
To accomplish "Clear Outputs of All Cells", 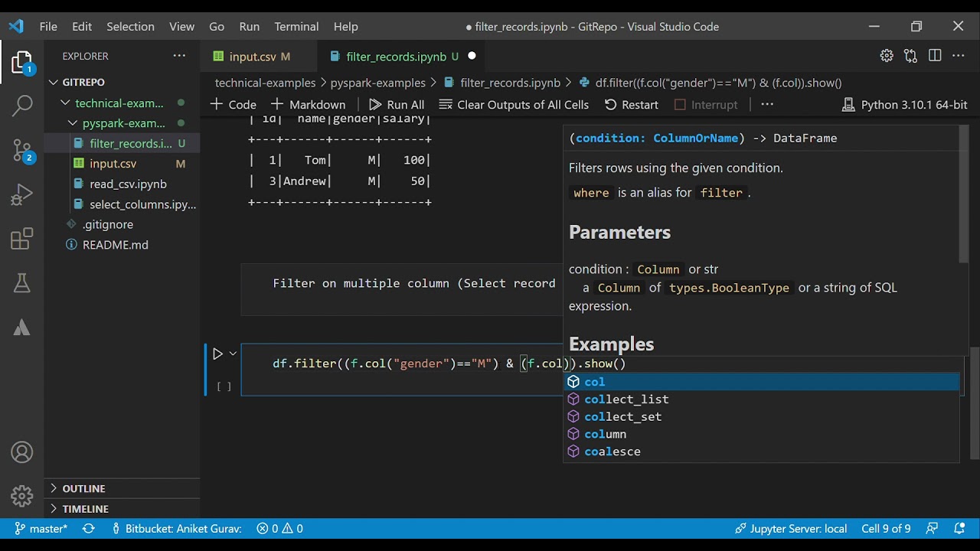I will pyautogui.click(x=514, y=104).
